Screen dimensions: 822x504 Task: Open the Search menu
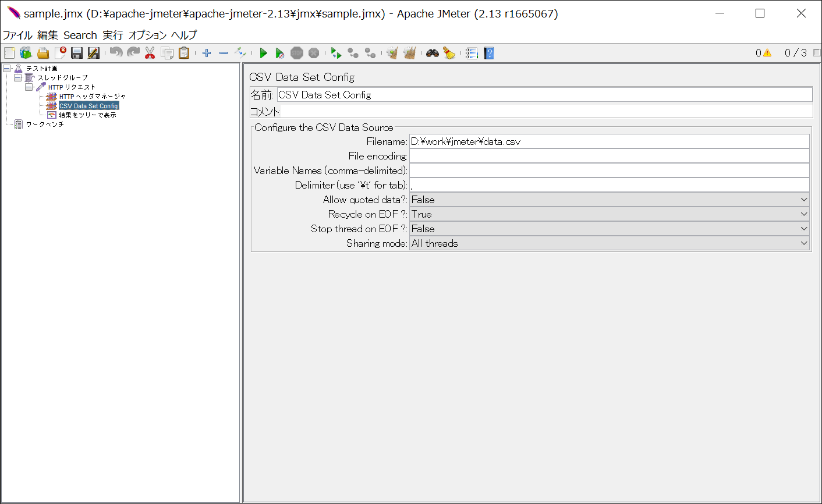click(x=80, y=35)
